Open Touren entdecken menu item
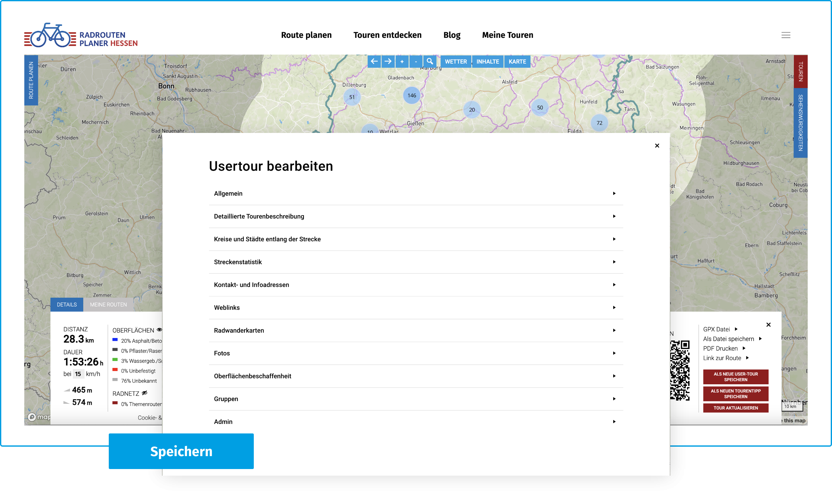 pos(387,35)
